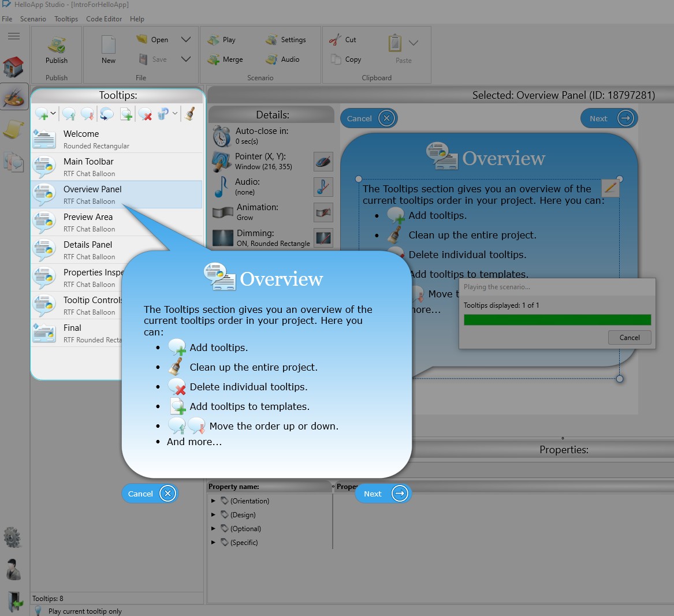Expand the (Specific) property group

point(213,542)
